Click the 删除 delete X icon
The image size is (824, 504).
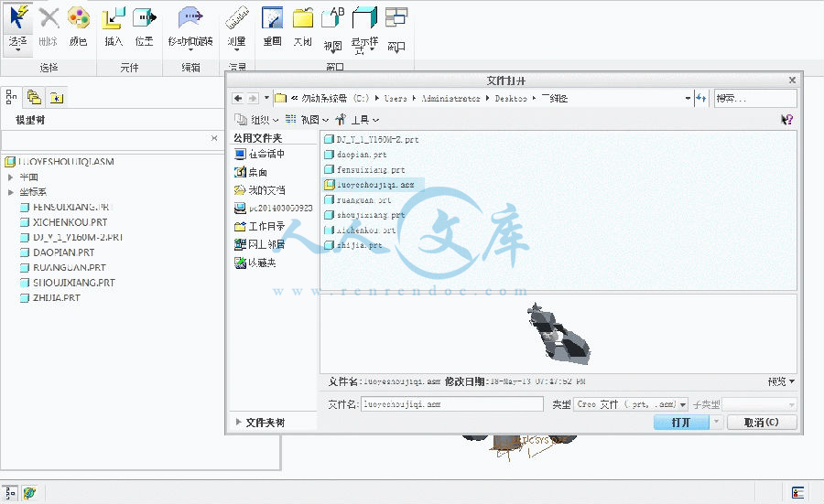(49, 27)
